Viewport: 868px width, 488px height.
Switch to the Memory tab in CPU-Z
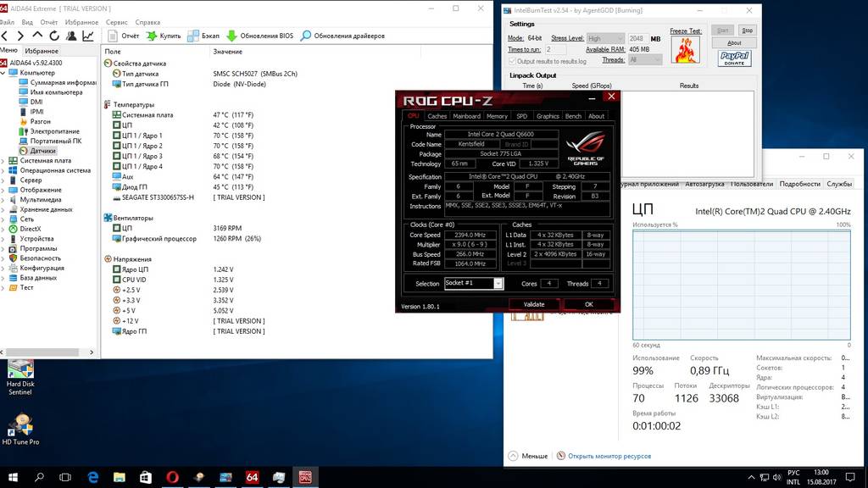(x=497, y=116)
